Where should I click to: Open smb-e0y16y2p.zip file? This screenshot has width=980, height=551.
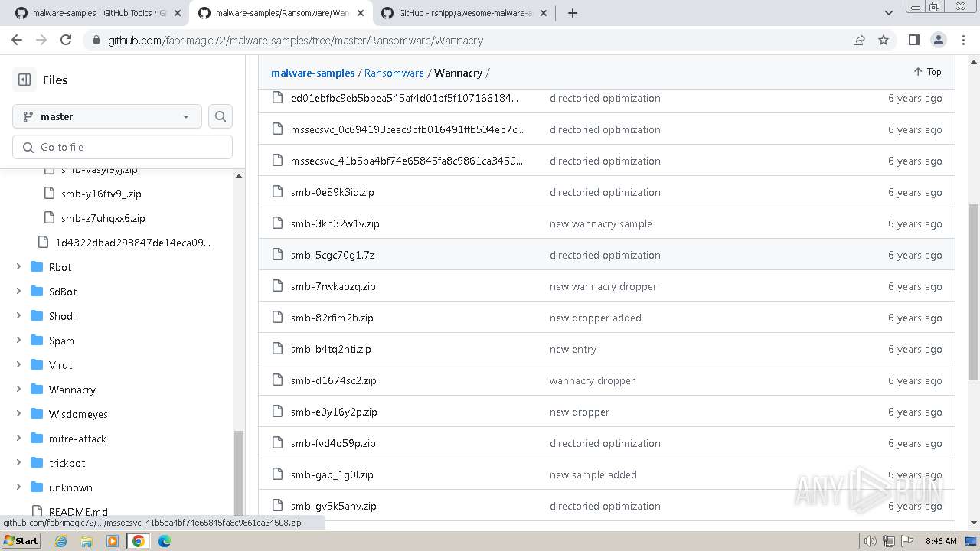tap(334, 412)
